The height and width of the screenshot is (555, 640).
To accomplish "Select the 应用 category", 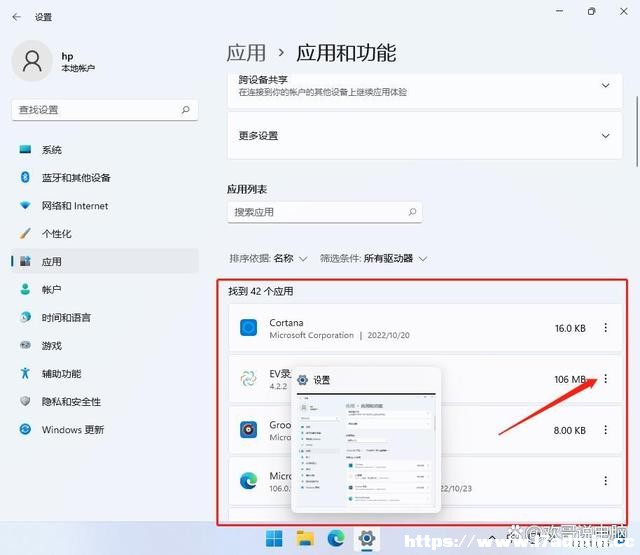I will (x=105, y=261).
